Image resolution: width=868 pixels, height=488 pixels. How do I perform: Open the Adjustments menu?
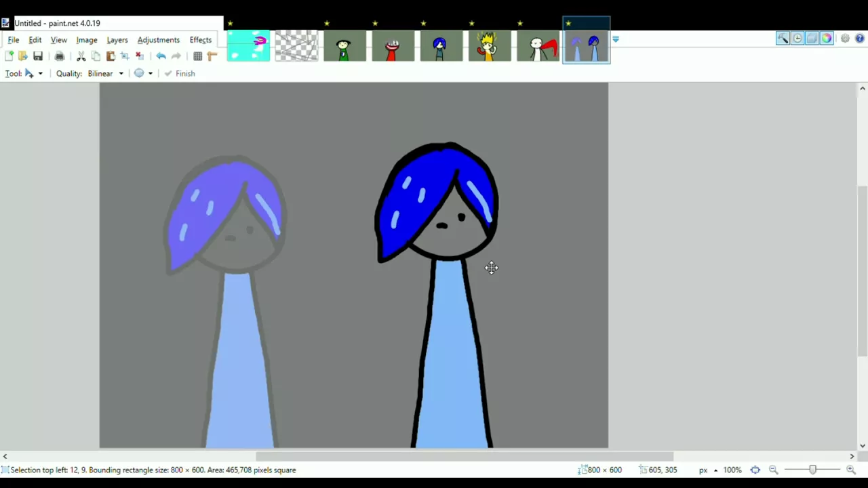click(x=159, y=40)
